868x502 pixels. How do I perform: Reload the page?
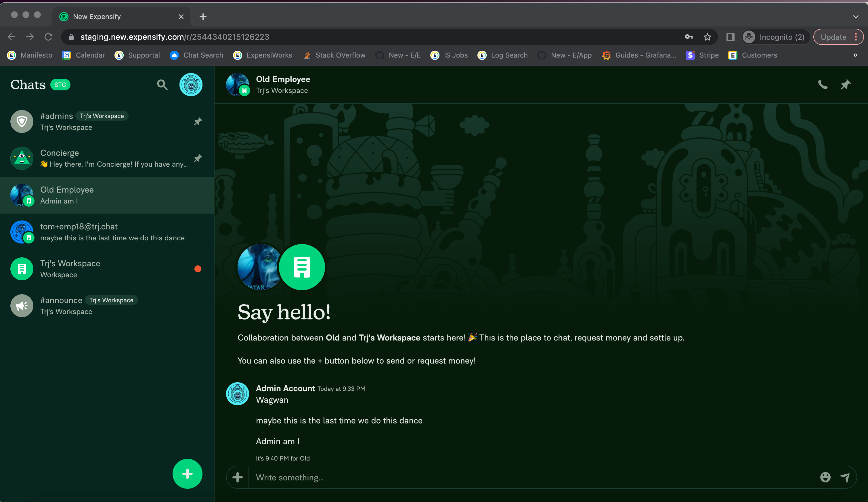click(49, 37)
